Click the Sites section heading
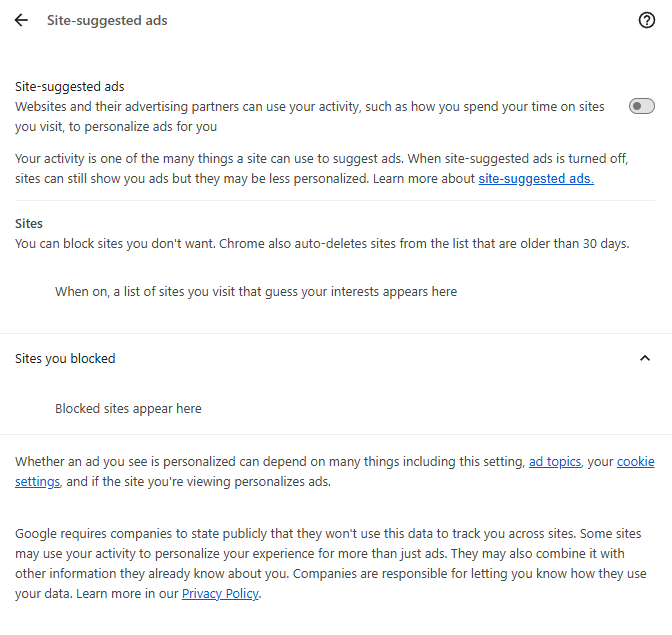The width and height of the screenshot is (672, 635). tap(29, 223)
